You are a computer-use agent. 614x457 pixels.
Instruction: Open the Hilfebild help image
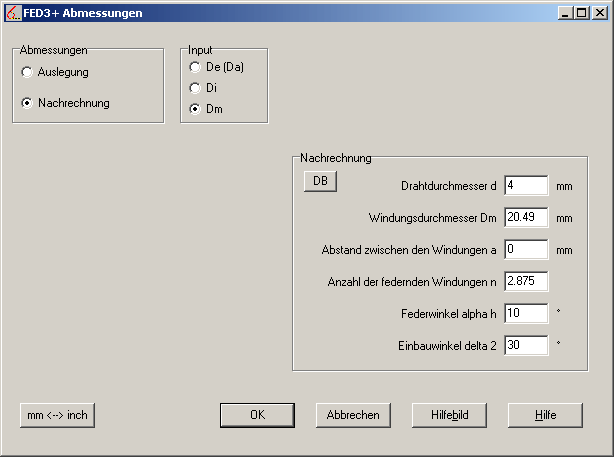449,415
